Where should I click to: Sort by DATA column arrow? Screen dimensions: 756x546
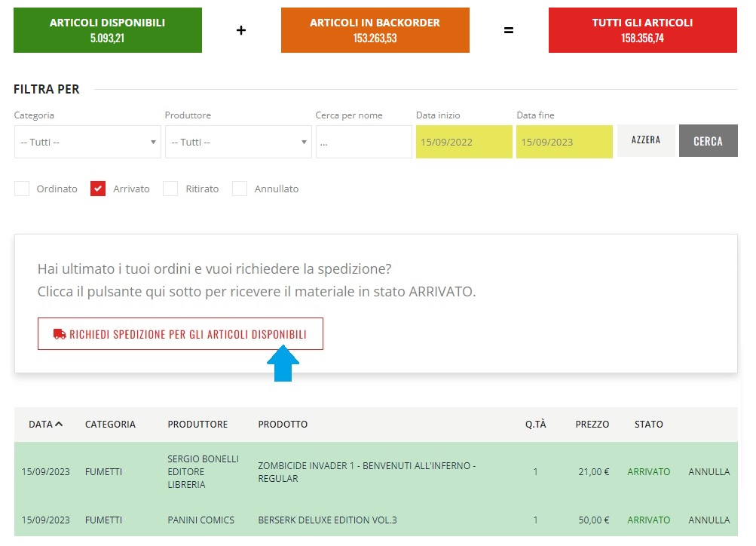59,424
